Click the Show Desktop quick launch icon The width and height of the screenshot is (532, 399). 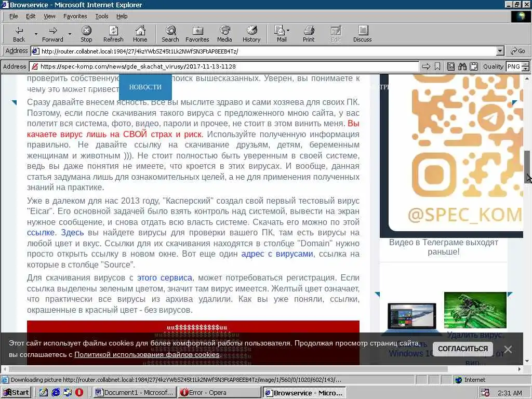pyautogui.click(x=44, y=393)
